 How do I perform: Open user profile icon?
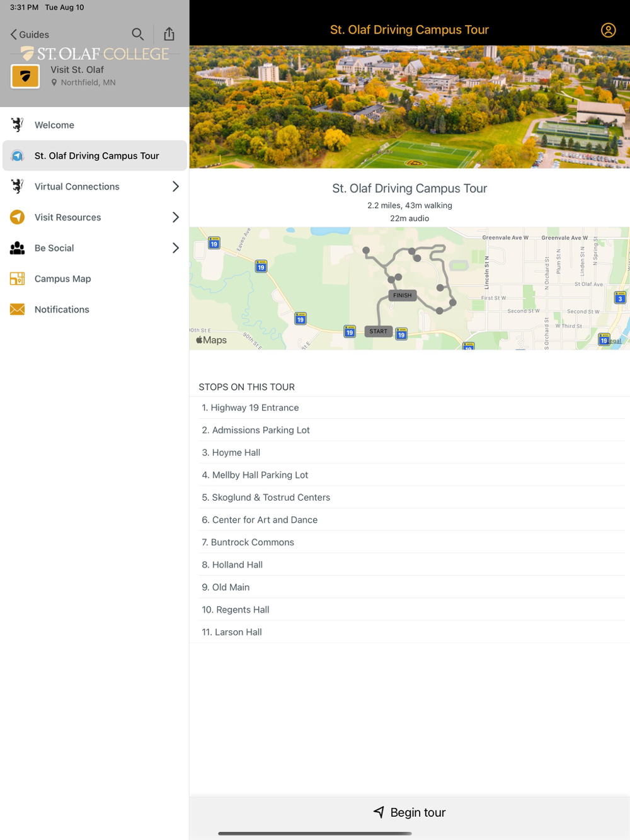[x=608, y=30]
